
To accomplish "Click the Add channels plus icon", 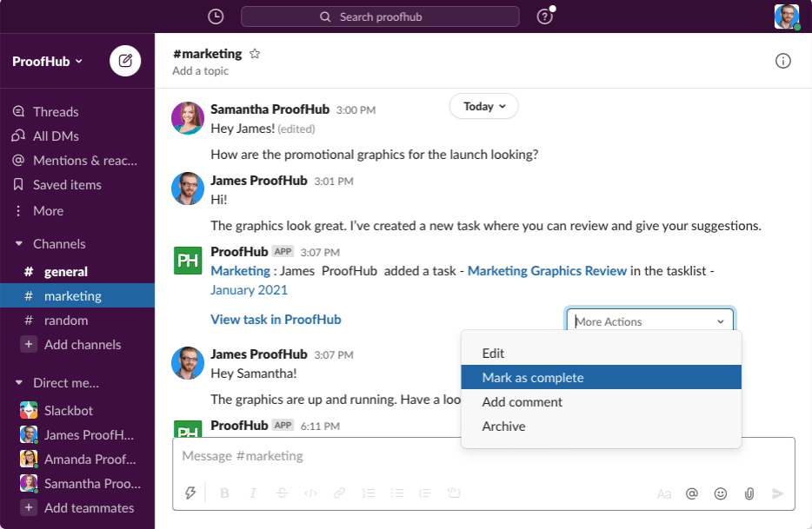I will 29,344.
